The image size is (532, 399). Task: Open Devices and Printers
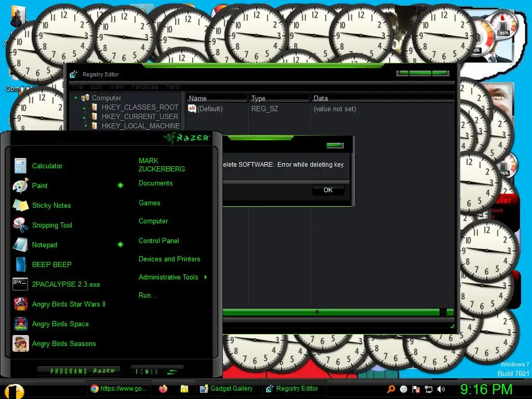point(169,259)
